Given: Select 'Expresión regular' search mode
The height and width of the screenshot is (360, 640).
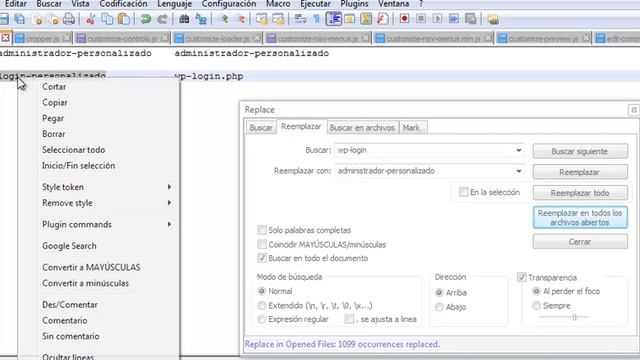Looking at the screenshot, I should pyautogui.click(x=262, y=319).
